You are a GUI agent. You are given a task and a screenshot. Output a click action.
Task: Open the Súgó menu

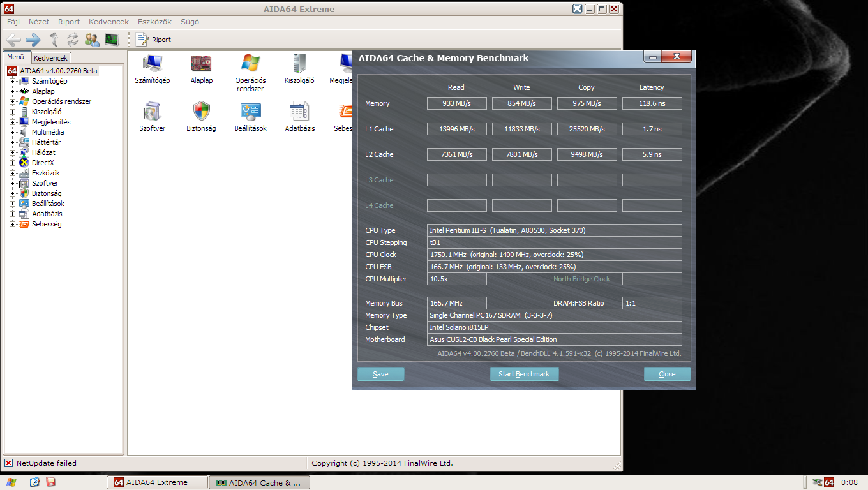(190, 22)
